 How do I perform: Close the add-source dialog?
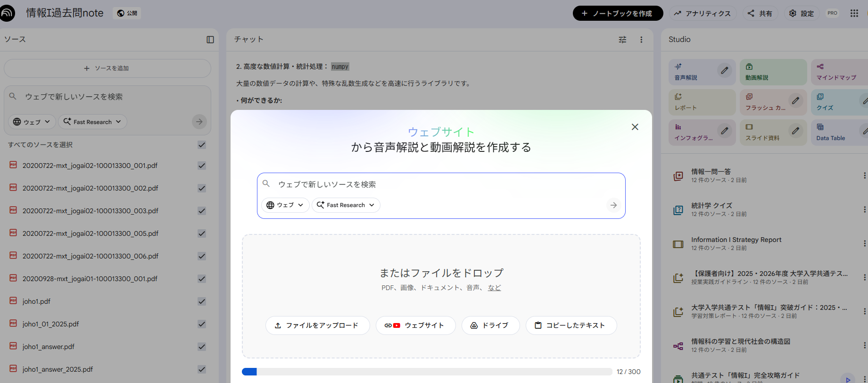click(635, 127)
